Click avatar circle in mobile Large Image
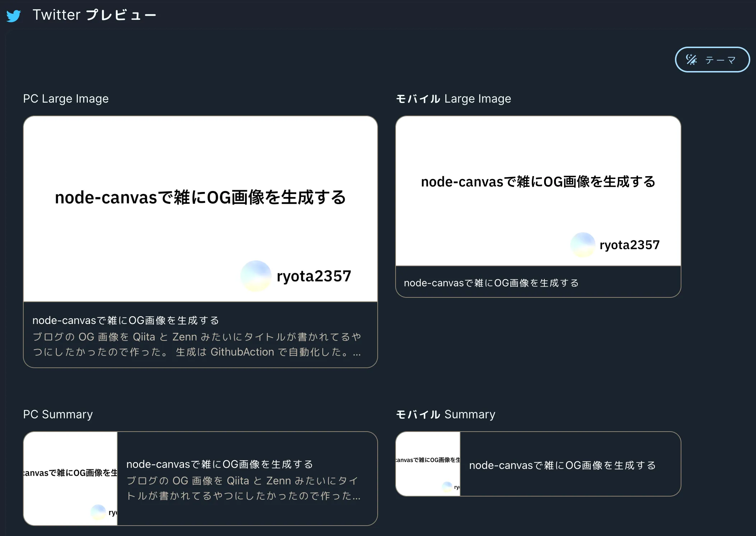Viewport: 756px width, 536px height. [x=583, y=245]
